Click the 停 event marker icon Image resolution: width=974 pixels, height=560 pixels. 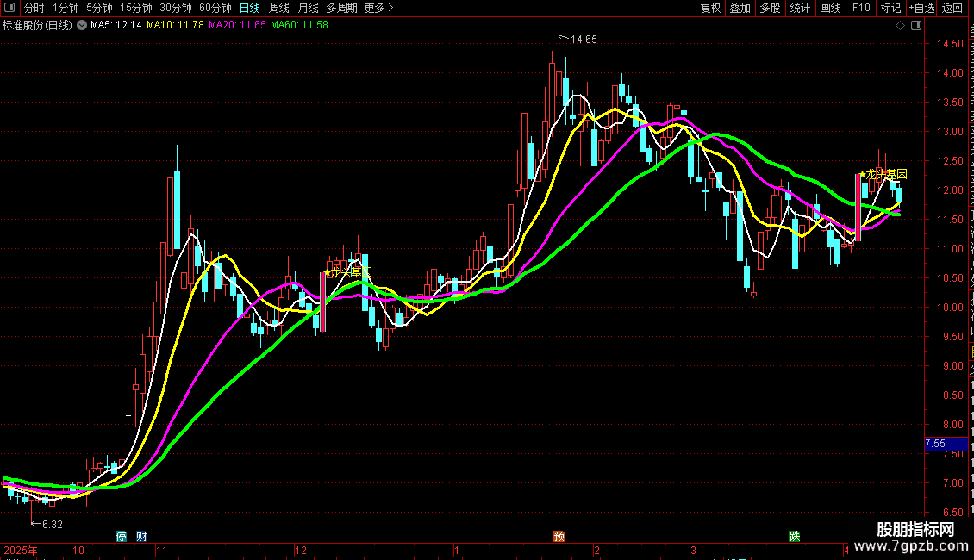coord(122,537)
